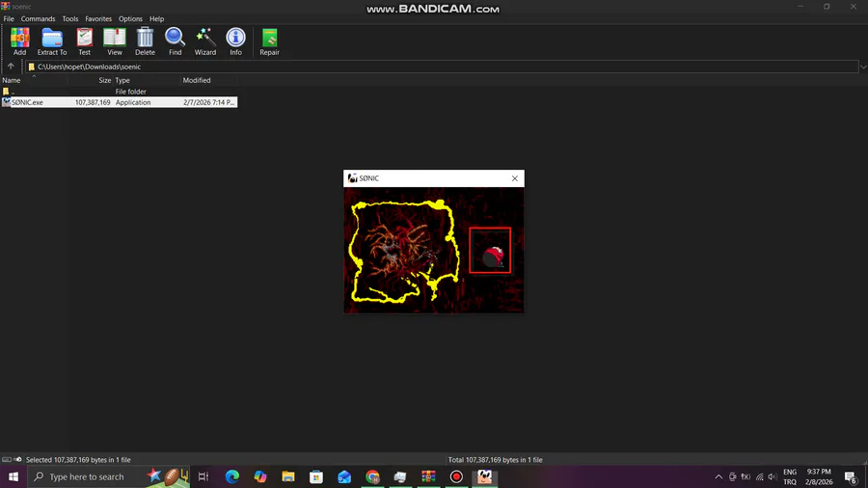Click the red ball character in SØNIC window

(x=493, y=257)
